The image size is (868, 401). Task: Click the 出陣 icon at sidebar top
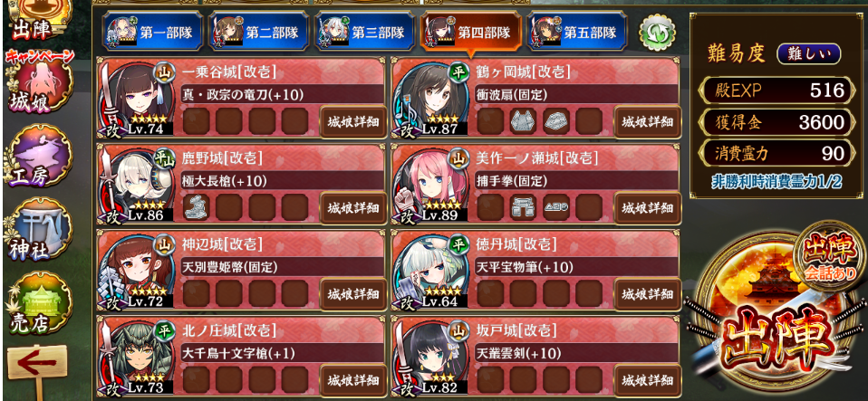(x=38, y=19)
